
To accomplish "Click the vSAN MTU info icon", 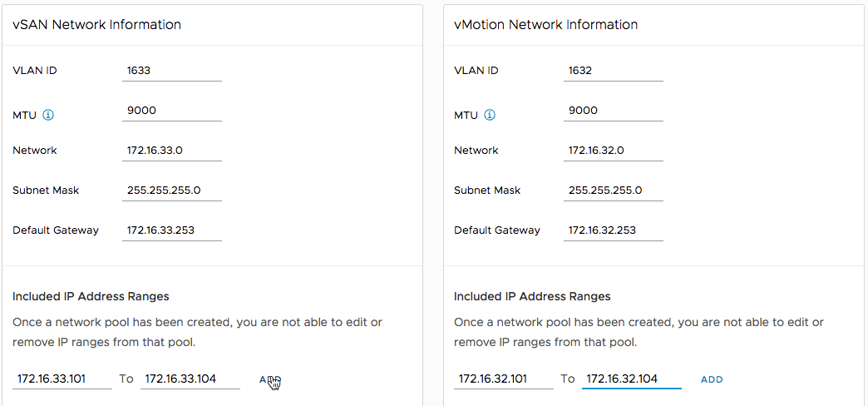I will tap(48, 115).
